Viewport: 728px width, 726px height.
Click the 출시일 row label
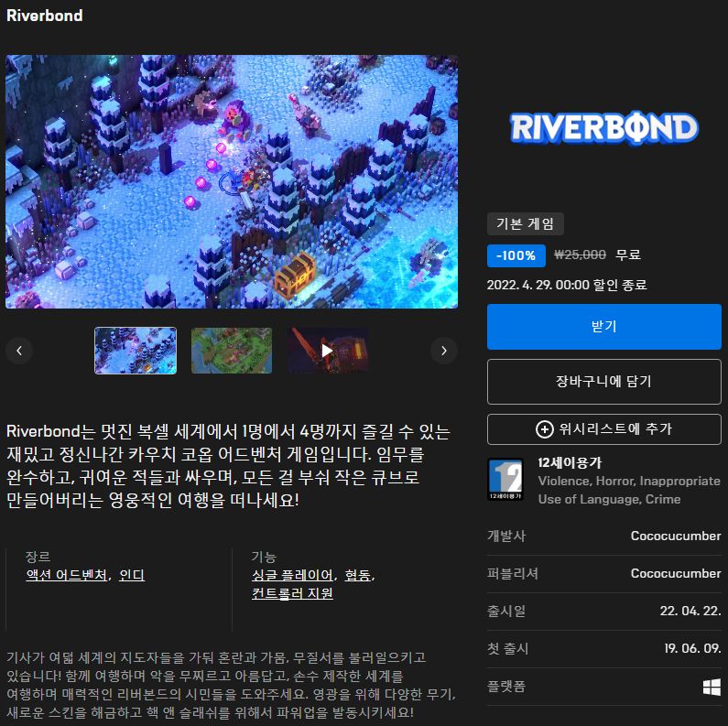(506, 611)
